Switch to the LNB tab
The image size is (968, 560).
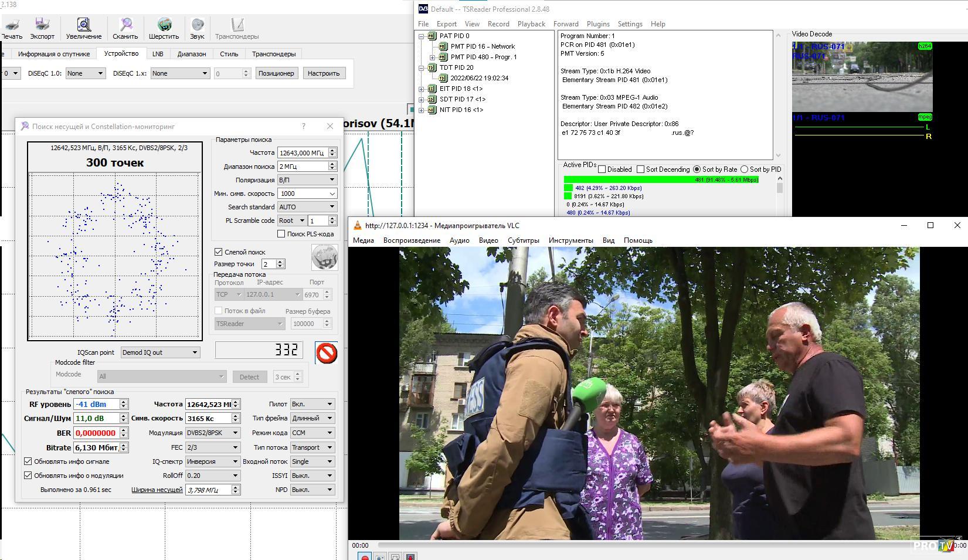(158, 54)
